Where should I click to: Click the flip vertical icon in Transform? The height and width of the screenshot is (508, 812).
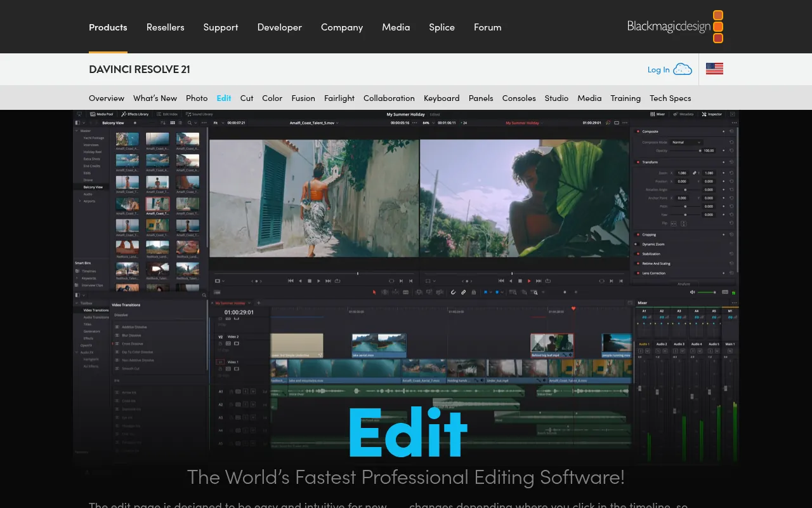coord(683,224)
